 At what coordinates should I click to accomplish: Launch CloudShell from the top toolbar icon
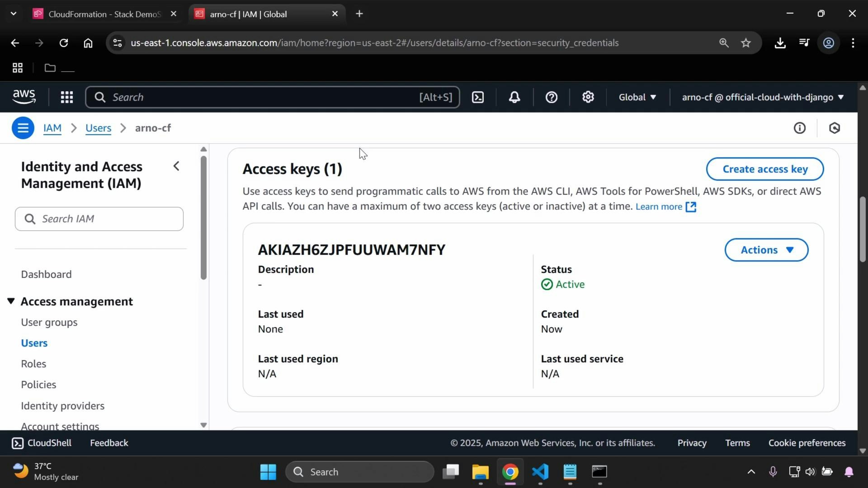coord(478,97)
